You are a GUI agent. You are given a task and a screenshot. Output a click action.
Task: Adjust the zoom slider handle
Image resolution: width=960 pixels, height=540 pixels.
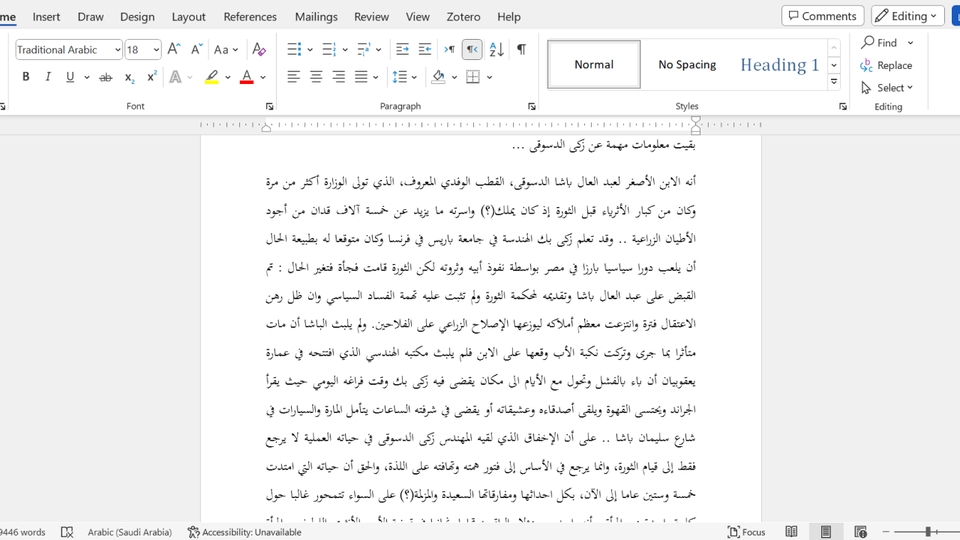pos(928,532)
